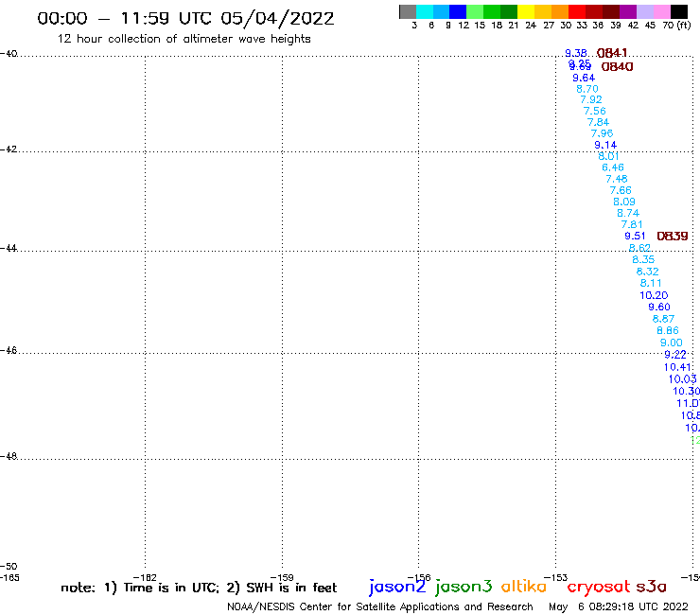The image size is (700, 615).
Task: Select the reading 8.35
Action: point(643,259)
